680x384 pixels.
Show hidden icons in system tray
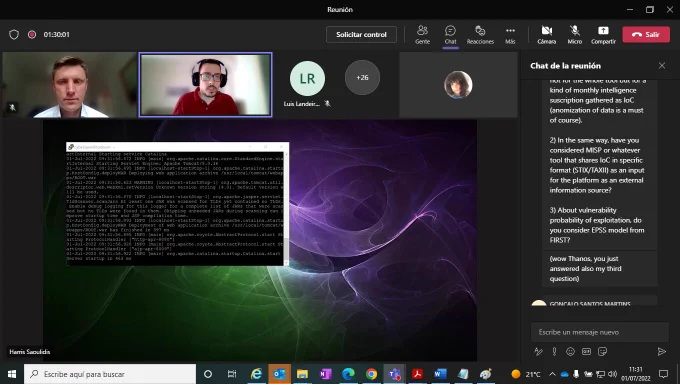552,374
